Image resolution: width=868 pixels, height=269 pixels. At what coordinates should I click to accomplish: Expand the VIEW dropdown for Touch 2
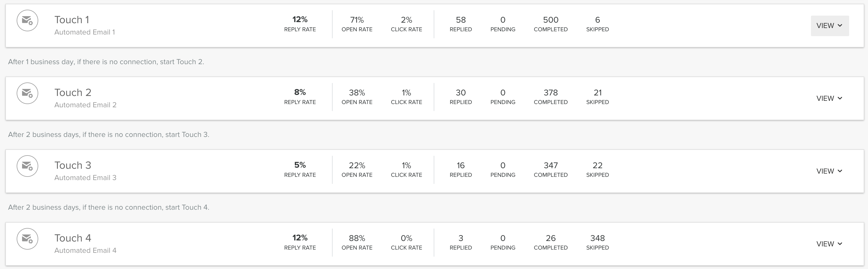pos(829,98)
